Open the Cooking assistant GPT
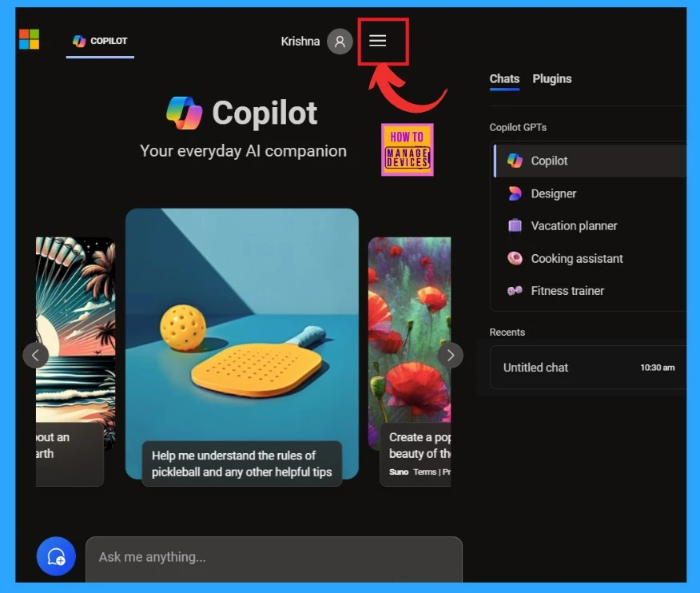 pyautogui.click(x=589, y=258)
